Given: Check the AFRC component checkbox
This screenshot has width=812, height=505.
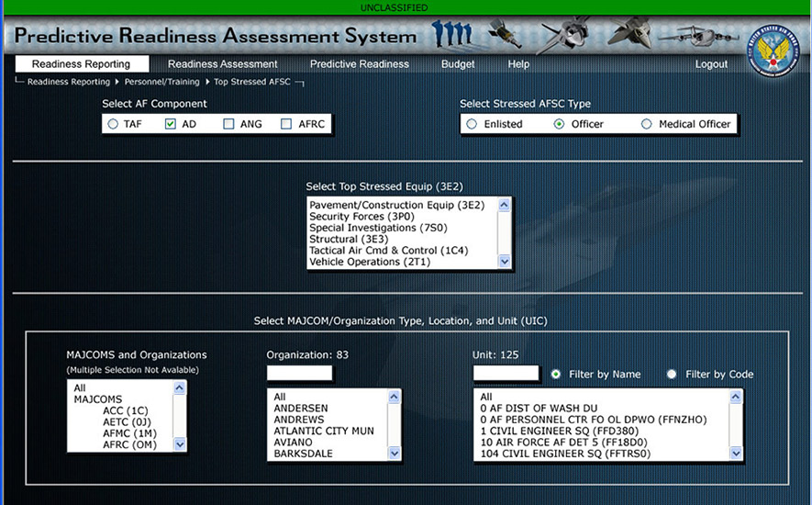Looking at the screenshot, I should point(286,124).
